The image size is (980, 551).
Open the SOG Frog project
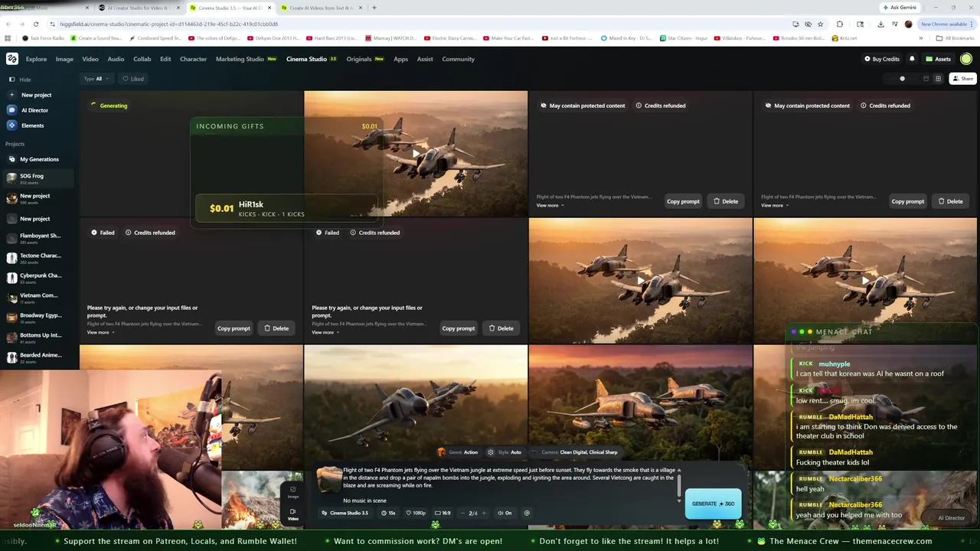coord(38,178)
